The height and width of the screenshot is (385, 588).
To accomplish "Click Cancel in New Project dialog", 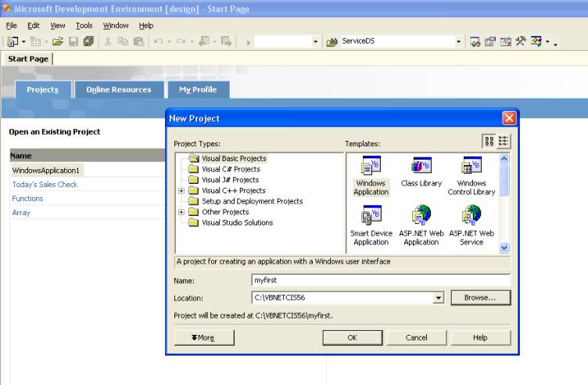I will tap(416, 337).
